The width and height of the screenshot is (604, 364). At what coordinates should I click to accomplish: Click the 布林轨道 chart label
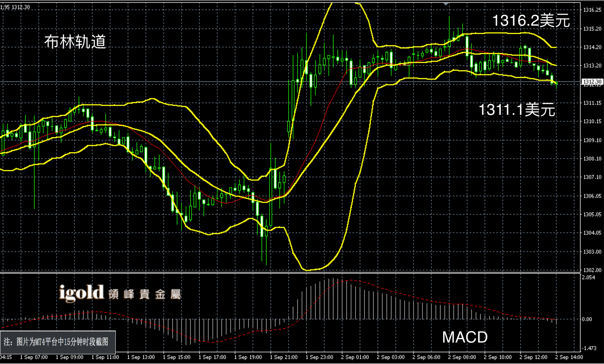tap(75, 42)
